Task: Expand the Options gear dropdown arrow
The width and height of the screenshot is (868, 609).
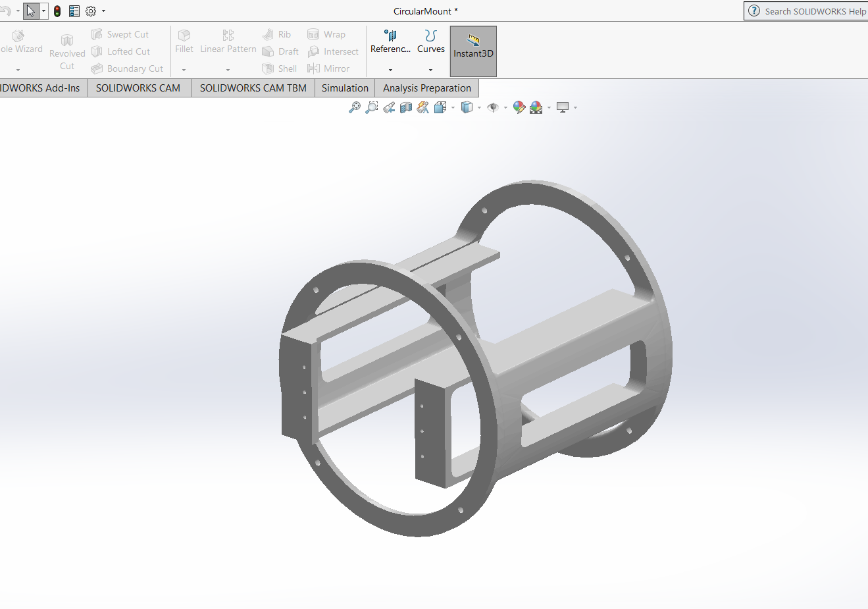Action: pyautogui.click(x=103, y=11)
